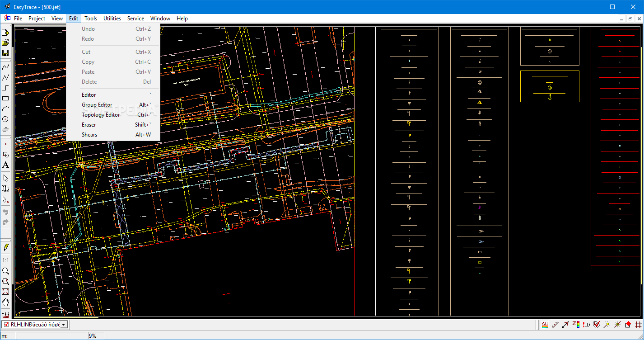The height and width of the screenshot is (340, 644).
Task: Toggle the arrow direction display icon
Action: coord(565,324)
